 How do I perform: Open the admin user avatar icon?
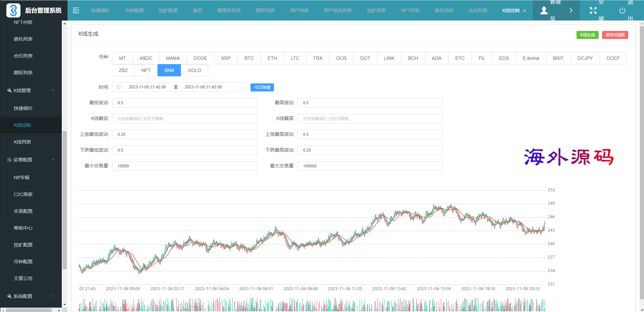pyautogui.click(x=544, y=10)
